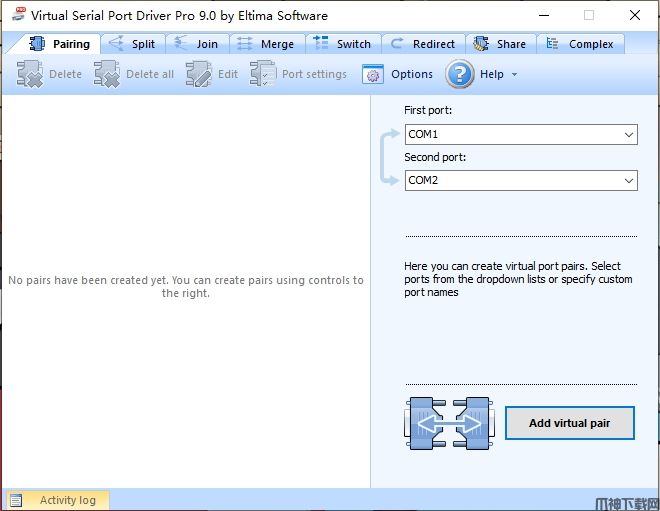
Task: Go to the Redirect tab
Action: [x=422, y=44]
